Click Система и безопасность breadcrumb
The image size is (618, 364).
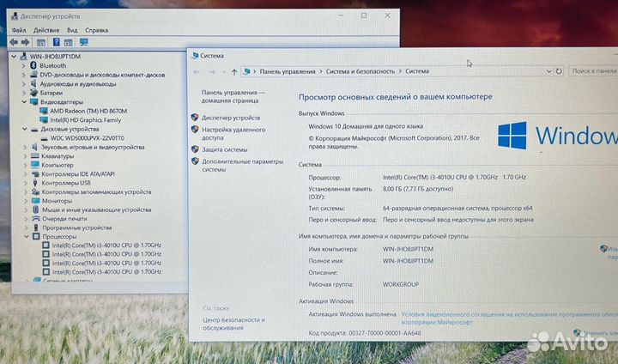(360, 71)
